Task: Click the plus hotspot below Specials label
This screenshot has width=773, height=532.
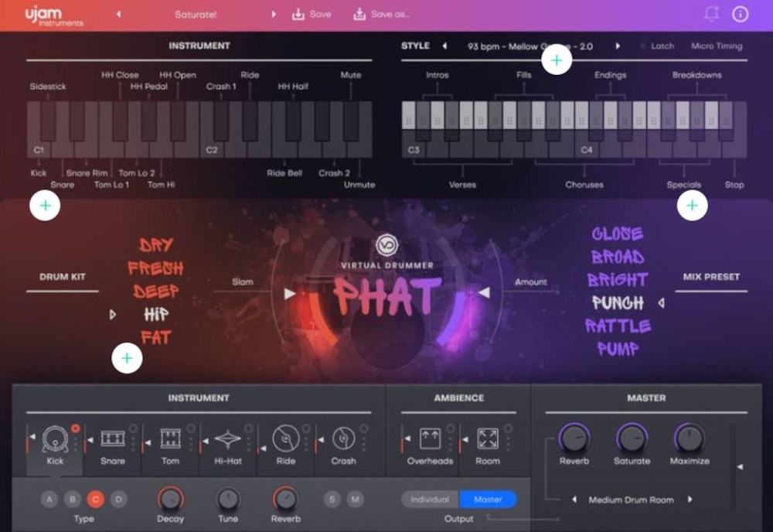Action: 692,205
